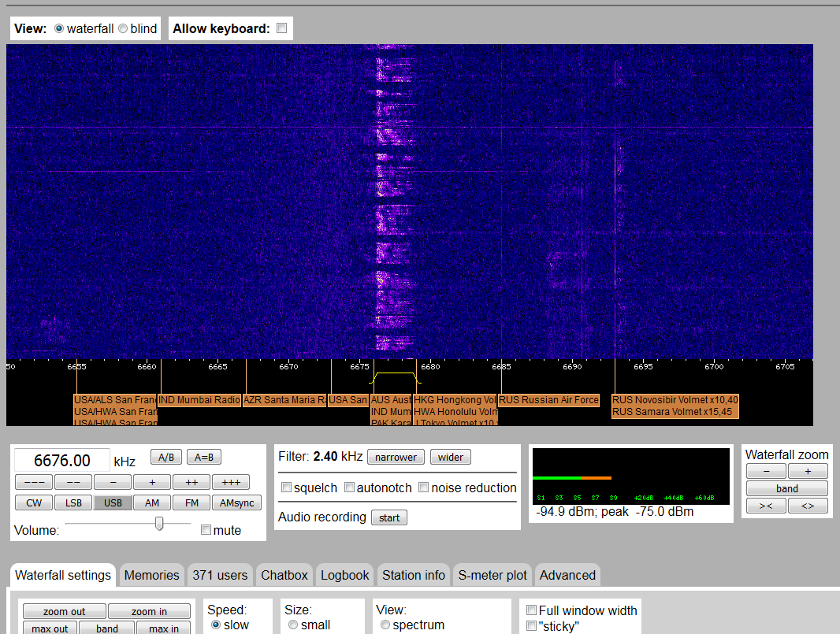840x634 pixels.
Task: Click the RUS Russian Air Force station label
Action: click(548, 400)
